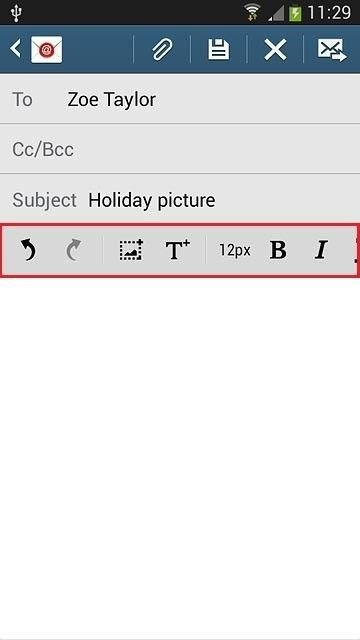
Task: Select the Zoe Taylor recipient
Action: point(112,100)
